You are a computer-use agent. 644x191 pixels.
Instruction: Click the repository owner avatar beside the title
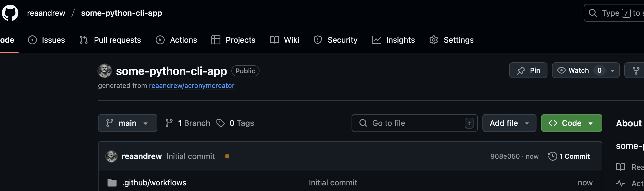[105, 71]
